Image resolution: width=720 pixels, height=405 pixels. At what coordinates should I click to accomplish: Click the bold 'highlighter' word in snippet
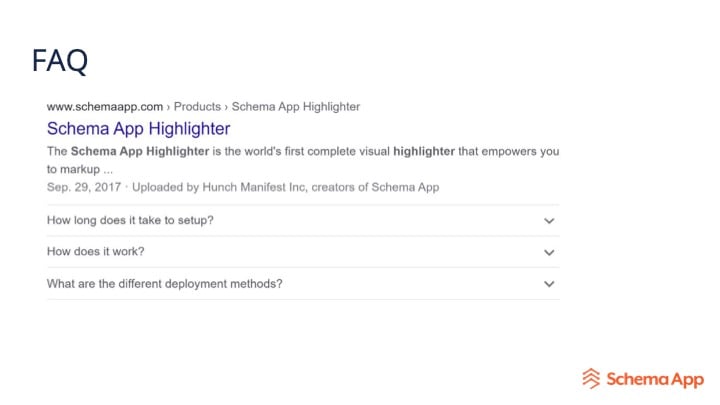(424, 152)
